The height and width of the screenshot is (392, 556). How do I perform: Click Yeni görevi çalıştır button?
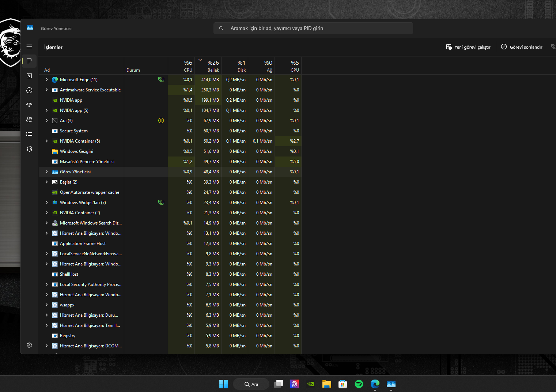[468, 47]
